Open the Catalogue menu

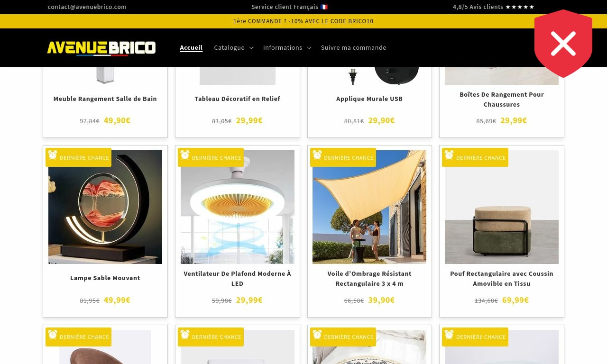pos(229,47)
